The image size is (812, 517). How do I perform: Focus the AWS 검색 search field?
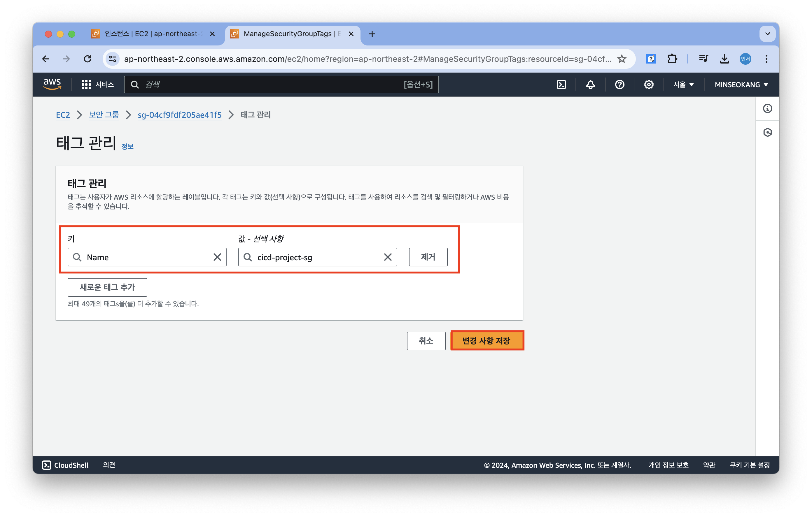270,85
